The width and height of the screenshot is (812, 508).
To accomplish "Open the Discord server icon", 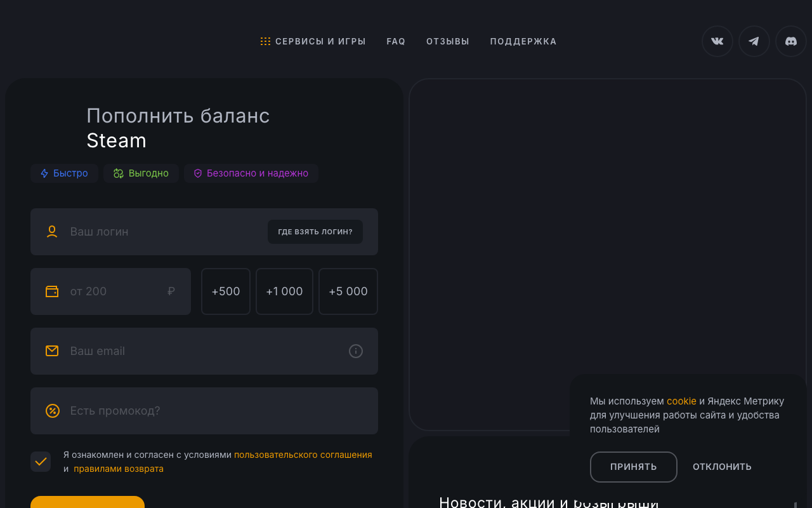I will tap(790, 41).
